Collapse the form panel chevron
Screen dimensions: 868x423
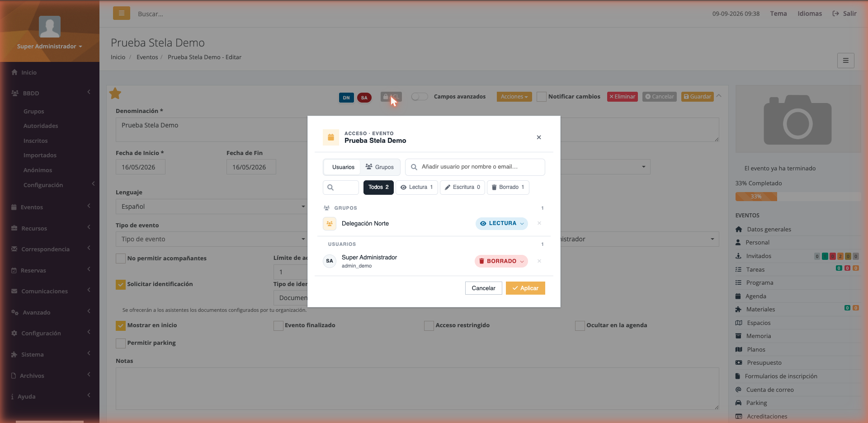click(x=719, y=96)
